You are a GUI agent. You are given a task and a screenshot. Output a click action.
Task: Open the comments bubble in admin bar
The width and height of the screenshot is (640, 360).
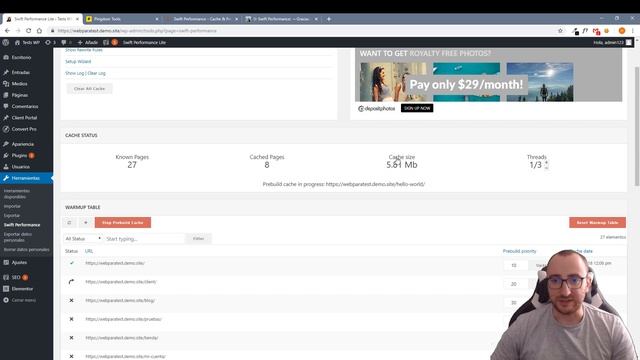66,42
